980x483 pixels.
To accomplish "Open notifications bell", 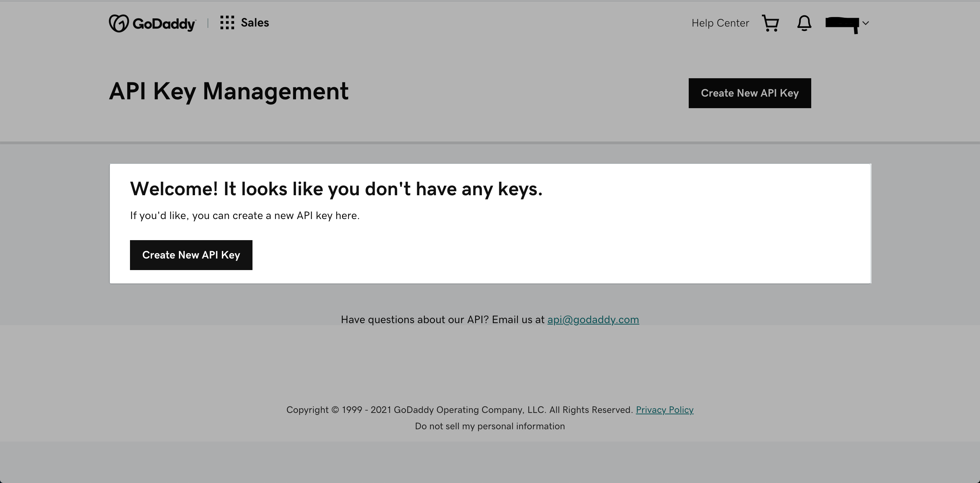I will (804, 23).
